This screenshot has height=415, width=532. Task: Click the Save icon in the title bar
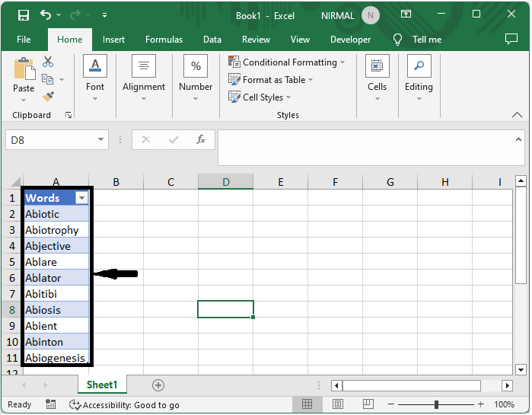[x=24, y=15]
